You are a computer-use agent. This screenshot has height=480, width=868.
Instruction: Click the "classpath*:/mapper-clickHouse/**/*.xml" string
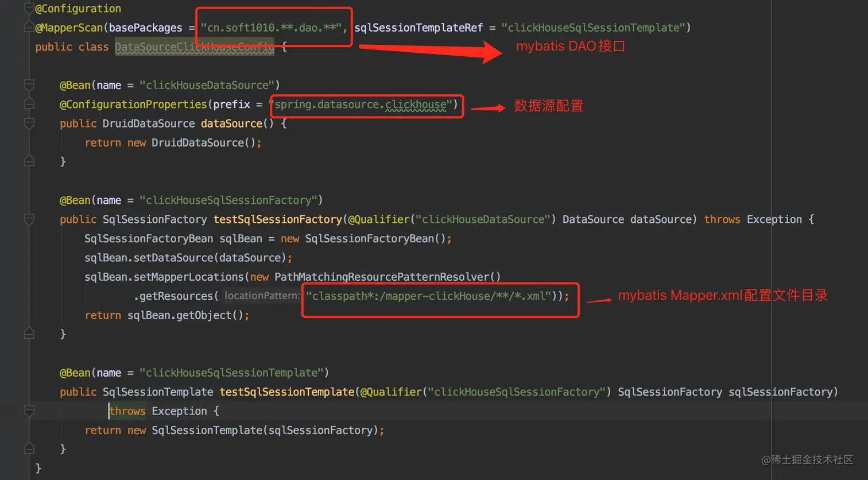[x=428, y=296]
